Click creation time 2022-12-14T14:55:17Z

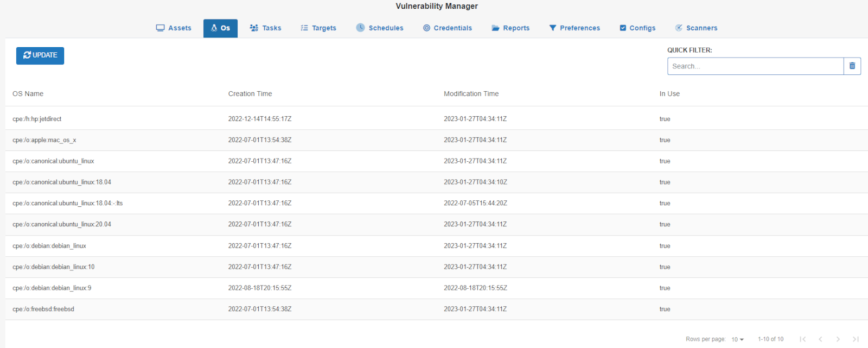(x=260, y=119)
